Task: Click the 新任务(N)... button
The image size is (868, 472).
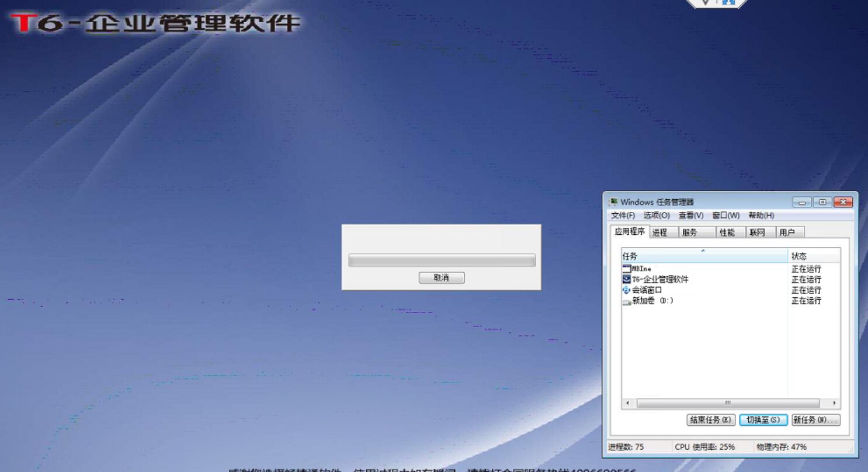Action: (816, 420)
